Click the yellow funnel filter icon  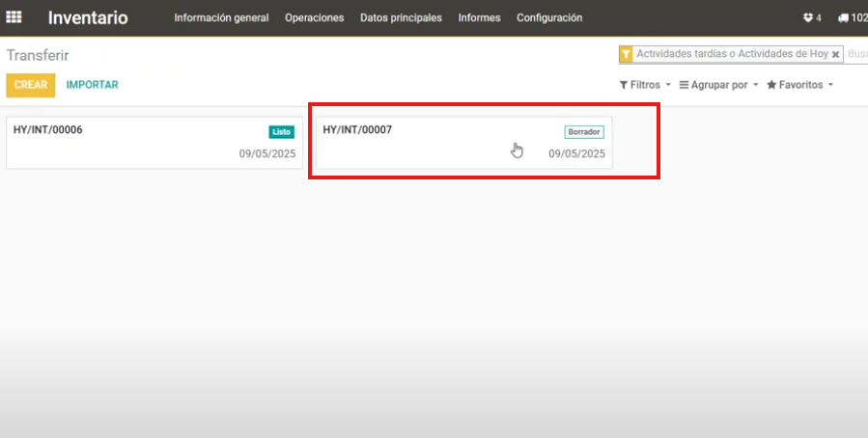(626, 55)
